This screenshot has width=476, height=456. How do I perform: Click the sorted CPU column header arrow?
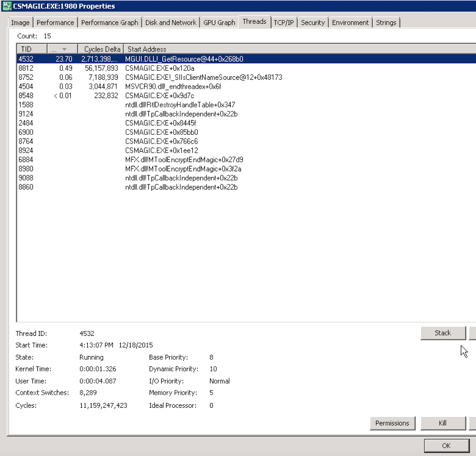(64, 49)
